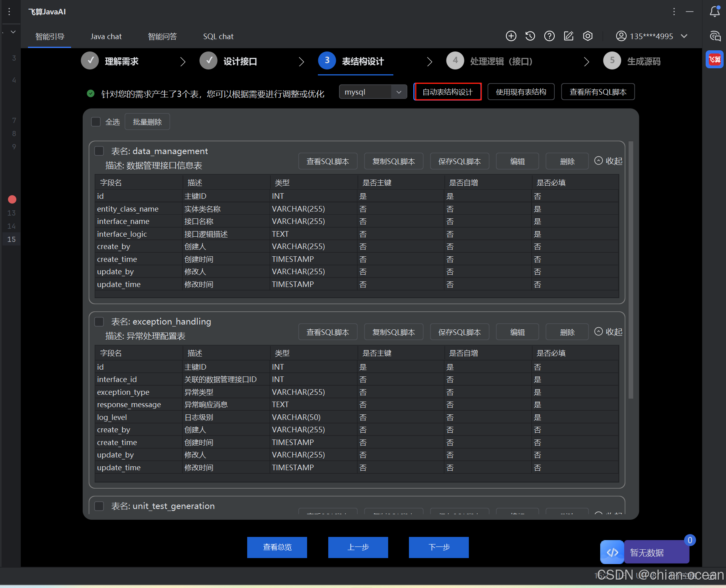Viewport: 726px width, 588px height.
Task: Open the hexagon settings icon
Action: point(587,36)
